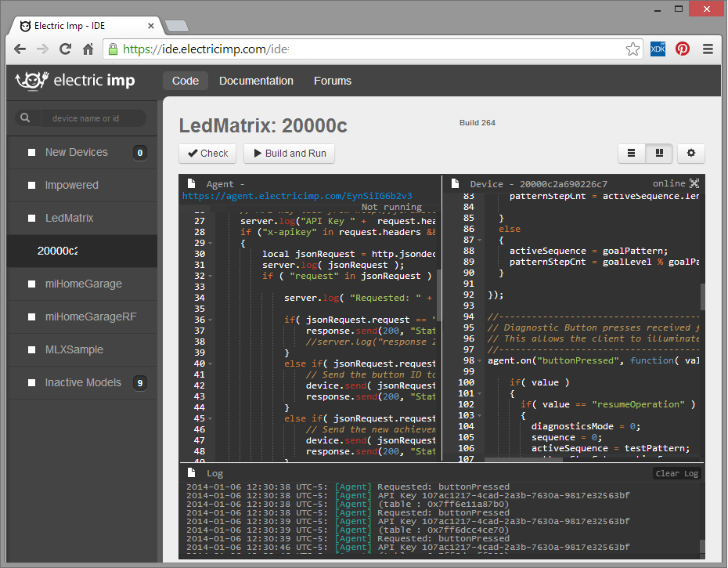Open the XDK extension icon
This screenshot has height=568, width=728.
coord(658,49)
